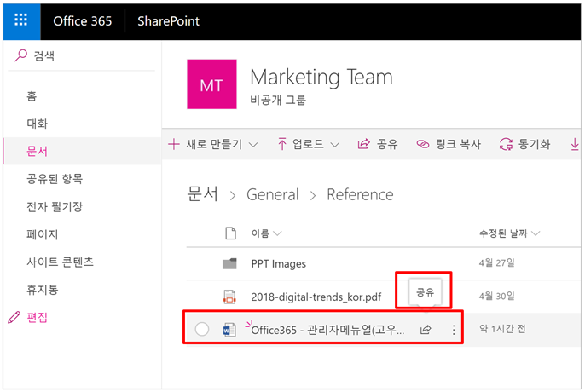The image size is (585, 392).
Task: Click the PPT Images folder icon
Action: (229, 264)
